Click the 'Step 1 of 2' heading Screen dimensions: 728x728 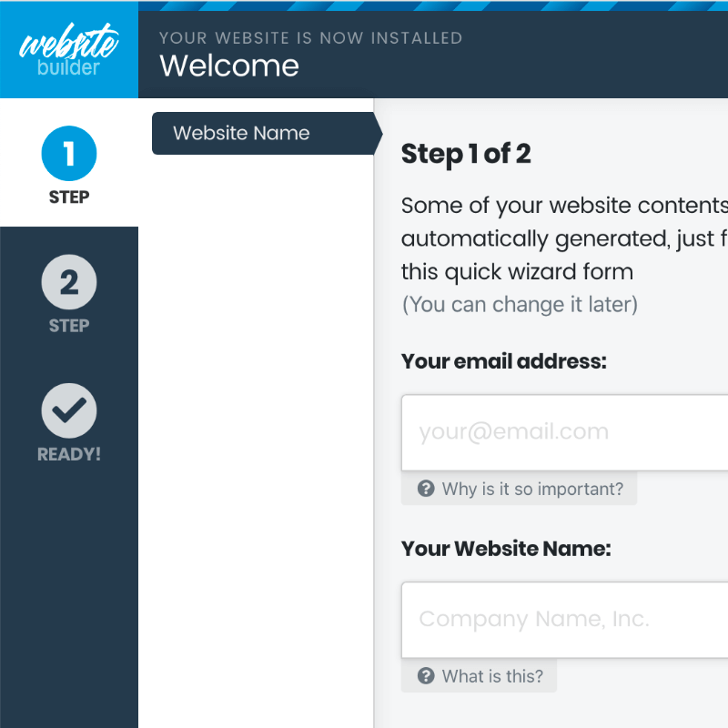coord(466,155)
